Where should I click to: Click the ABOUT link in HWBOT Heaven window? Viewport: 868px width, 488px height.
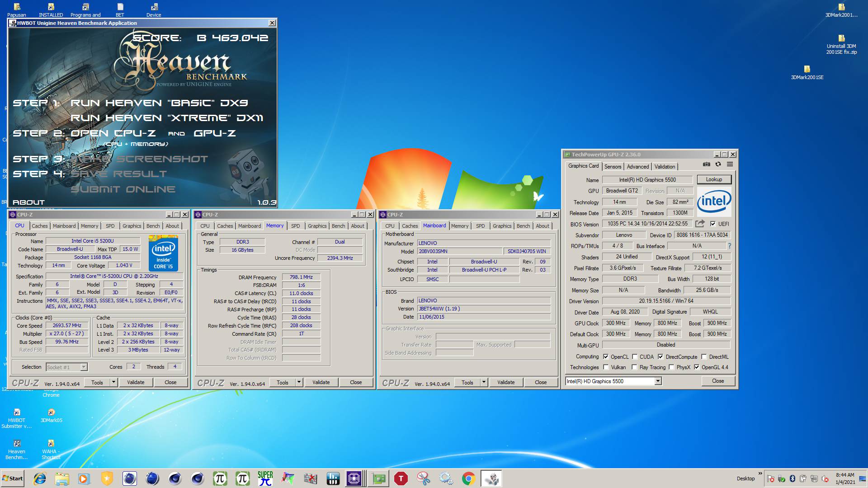point(28,202)
